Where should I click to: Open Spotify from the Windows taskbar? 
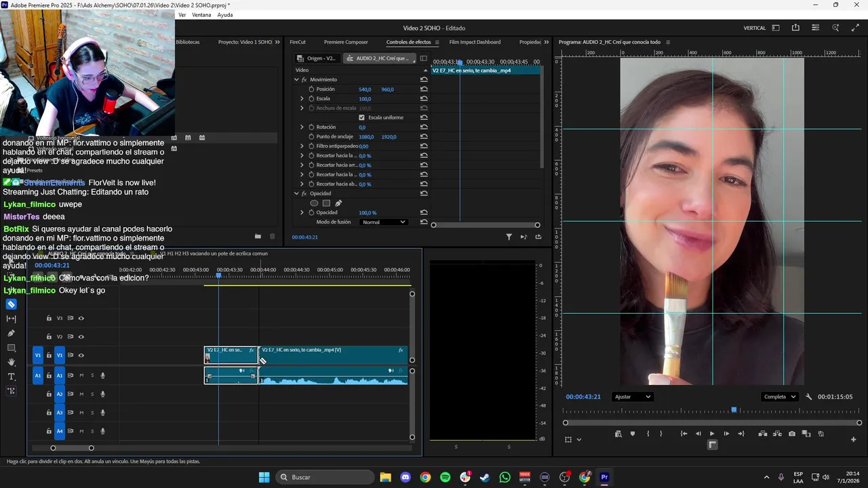pos(445,477)
